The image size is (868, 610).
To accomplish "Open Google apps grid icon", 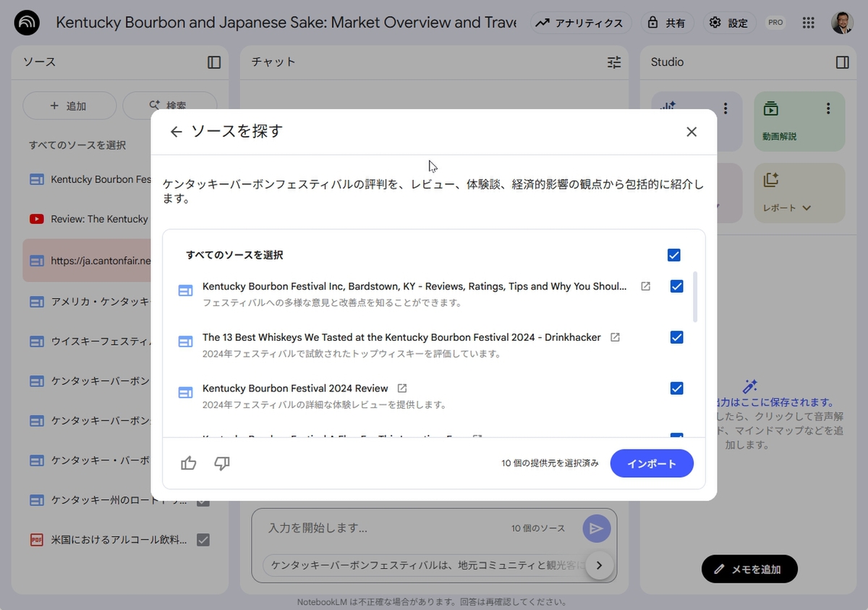I will coord(809,22).
